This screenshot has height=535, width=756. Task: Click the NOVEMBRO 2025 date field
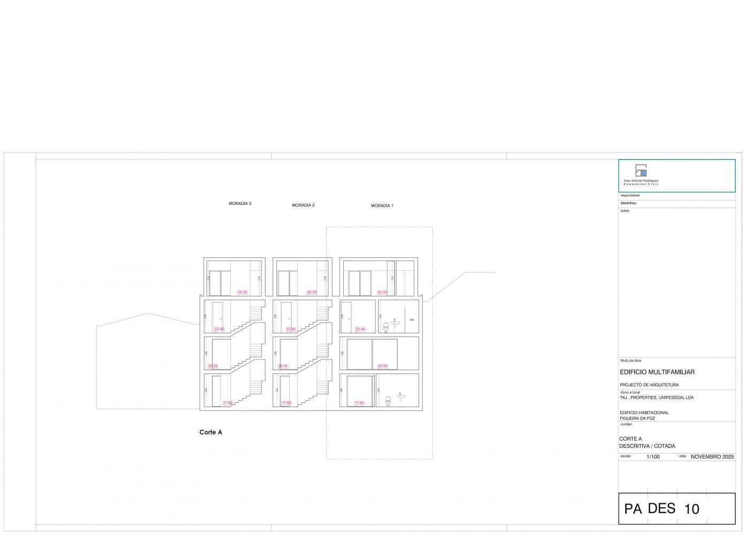(x=712, y=457)
